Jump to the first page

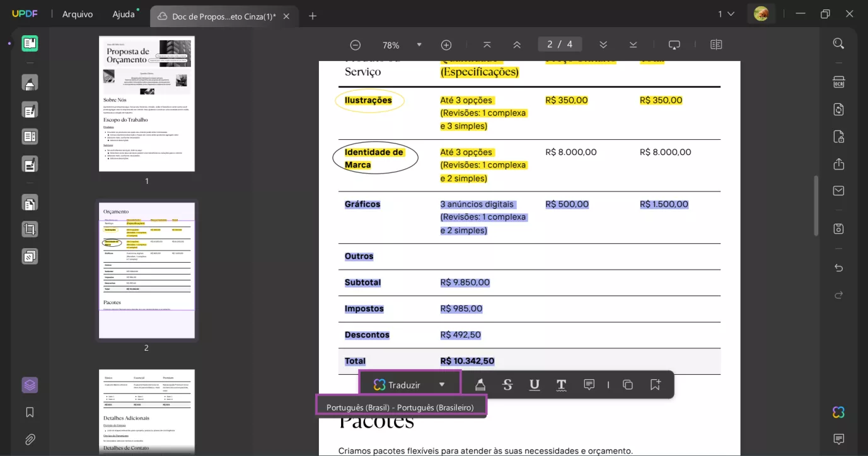click(487, 45)
